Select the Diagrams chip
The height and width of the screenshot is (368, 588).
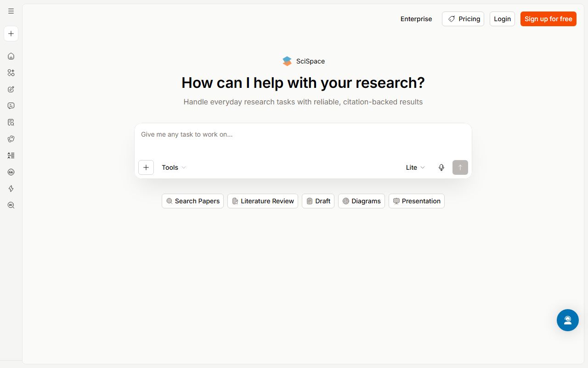[x=362, y=201]
